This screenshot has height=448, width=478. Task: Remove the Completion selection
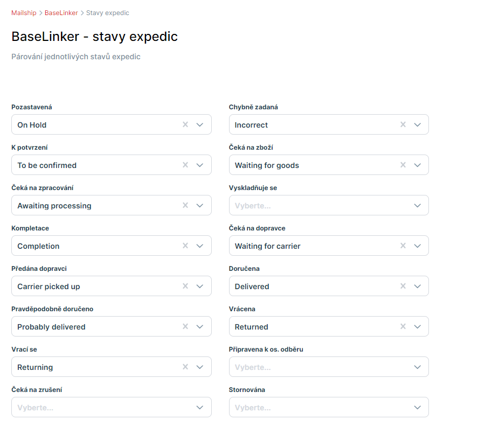coord(185,246)
